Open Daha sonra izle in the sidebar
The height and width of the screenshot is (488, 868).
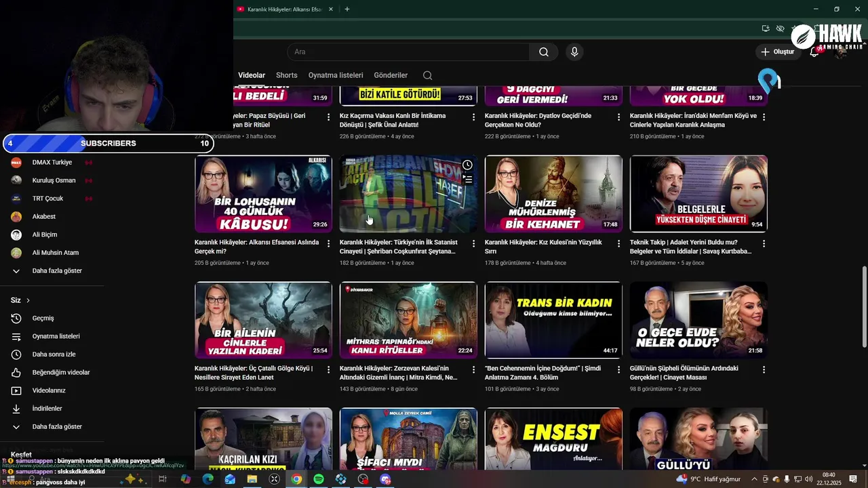(54, 354)
